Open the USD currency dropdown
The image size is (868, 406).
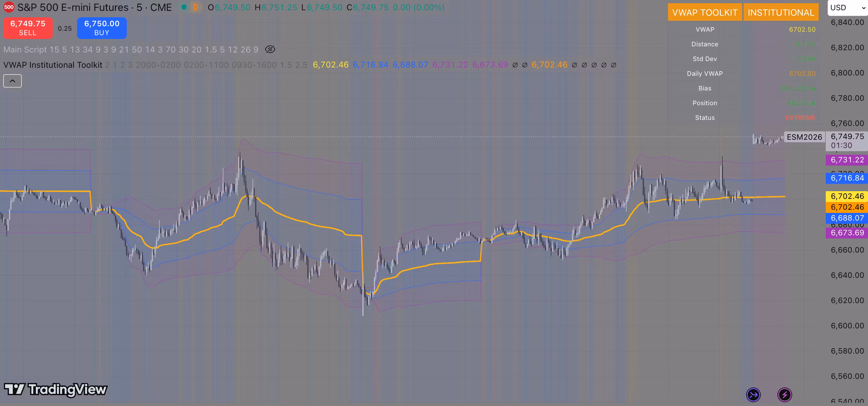pos(848,8)
